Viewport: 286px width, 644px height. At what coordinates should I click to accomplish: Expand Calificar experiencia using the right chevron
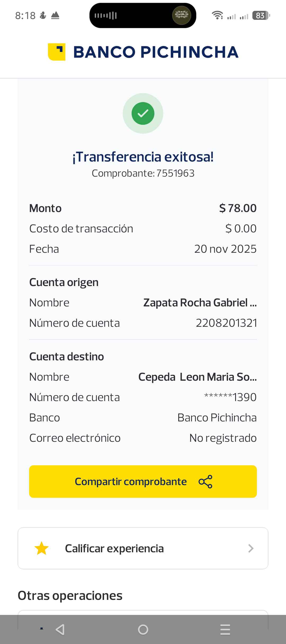click(251, 548)
